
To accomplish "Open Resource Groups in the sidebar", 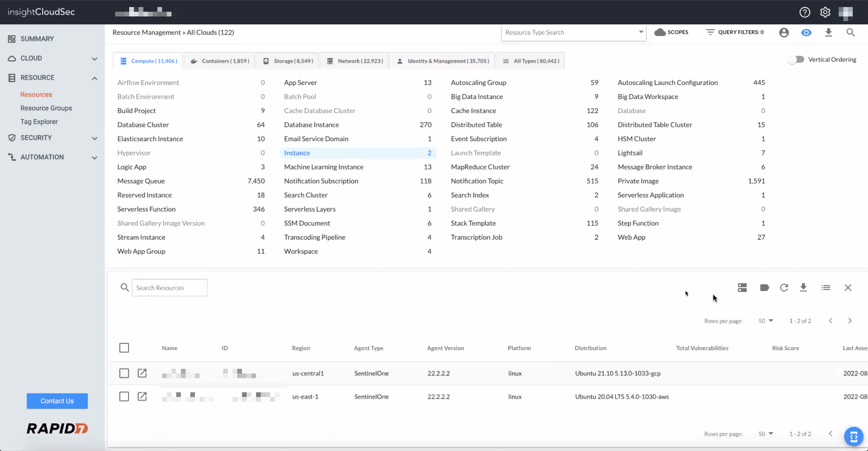I will coord(46,108).
